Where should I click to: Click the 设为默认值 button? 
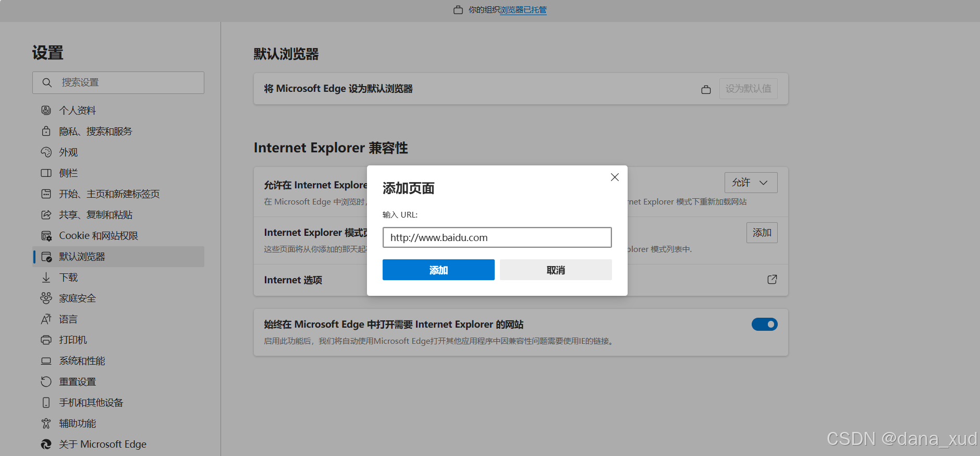click(748, 89)
